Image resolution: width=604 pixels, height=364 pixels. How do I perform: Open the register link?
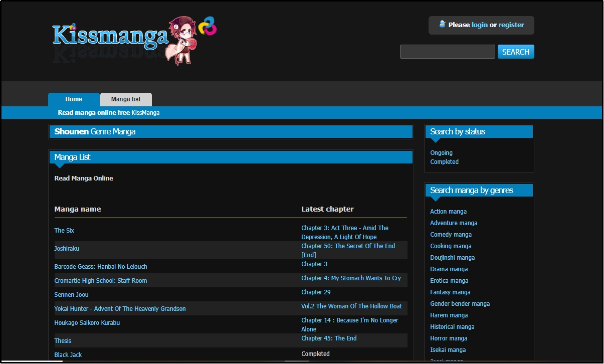[511, 25]
